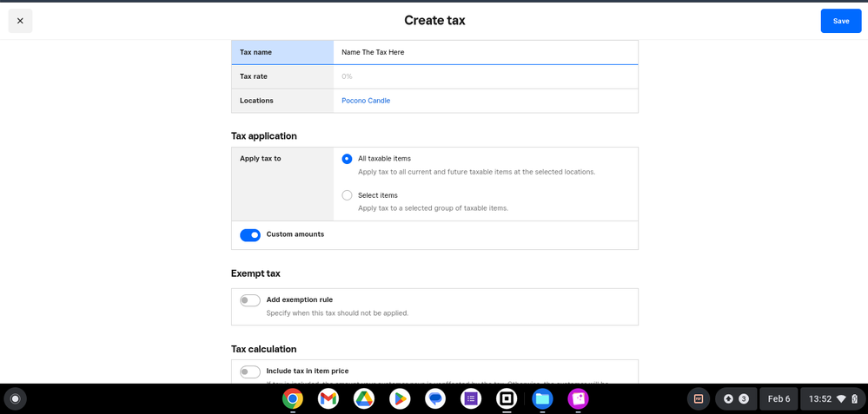Open Google Play Store
This screenshot has height=414, width=868.
click(x=400, y=398)
